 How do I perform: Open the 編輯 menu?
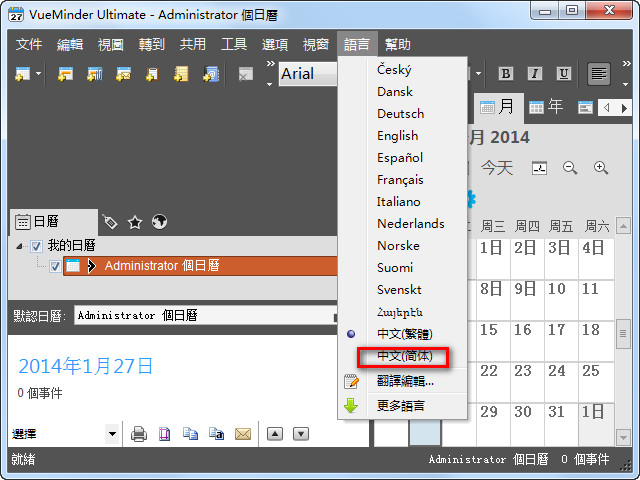(70, 44)
